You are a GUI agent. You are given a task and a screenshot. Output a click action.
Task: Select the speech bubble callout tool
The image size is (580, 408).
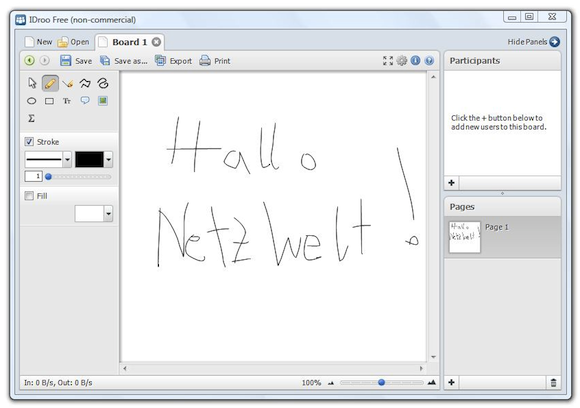point(85,100)
